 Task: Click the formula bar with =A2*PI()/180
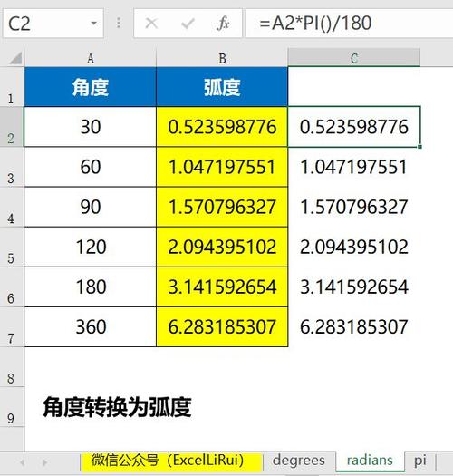(x=349, y=23)
